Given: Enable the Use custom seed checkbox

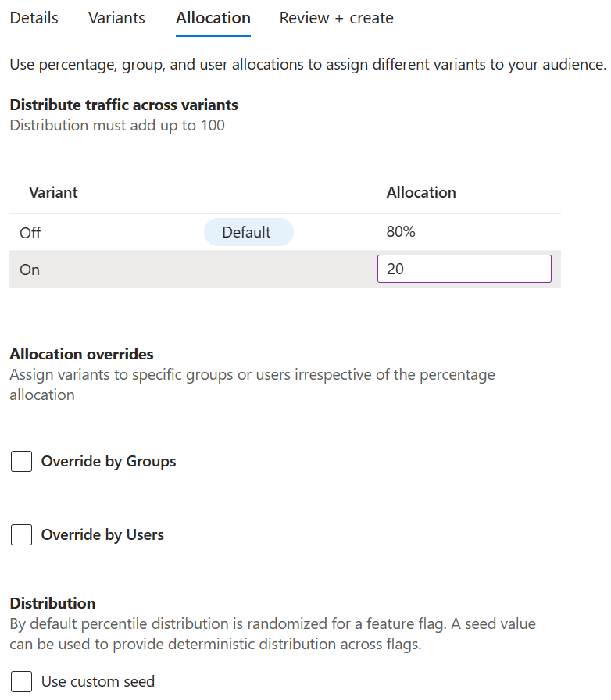Looking at the screenshot, I should (21, 681).
